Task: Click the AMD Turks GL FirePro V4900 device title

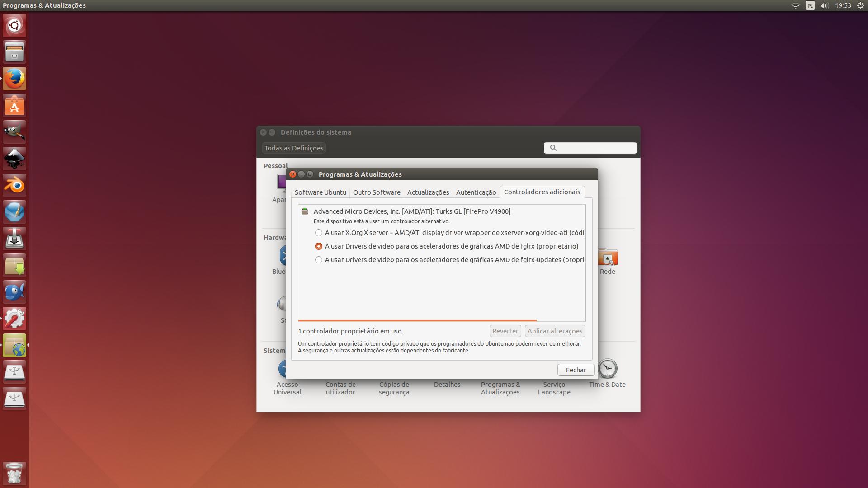Action: (x=412, y=211)
